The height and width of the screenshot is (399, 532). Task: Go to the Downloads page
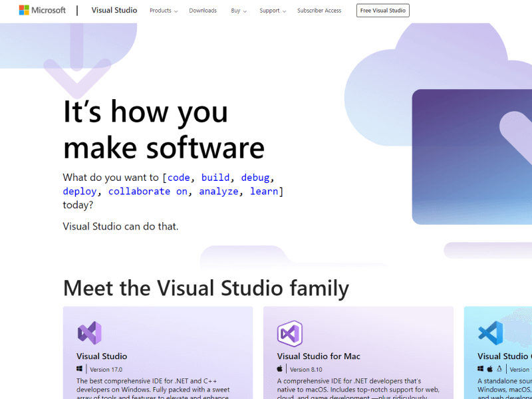(x=203, y=11)
